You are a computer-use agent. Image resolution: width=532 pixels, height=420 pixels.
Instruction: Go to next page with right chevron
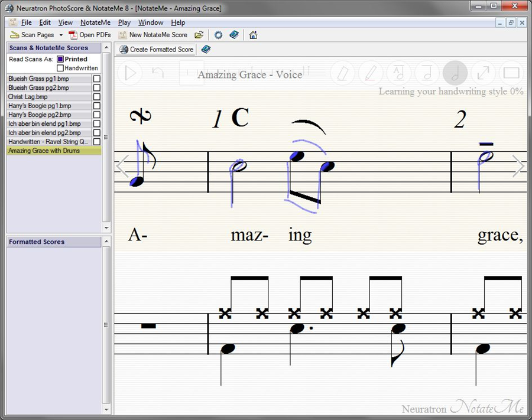[518, 167]
